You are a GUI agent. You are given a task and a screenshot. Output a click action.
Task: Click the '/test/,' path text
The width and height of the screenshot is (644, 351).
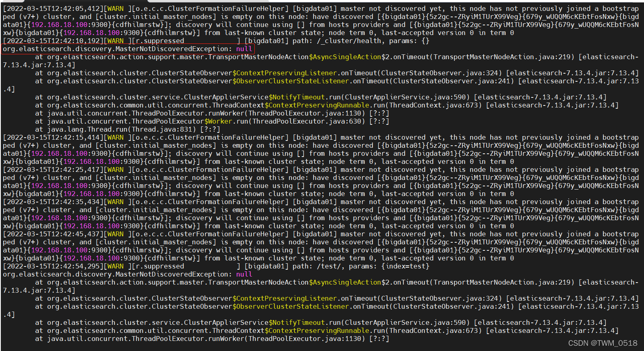pyautogui.click(x=331, y=266)
